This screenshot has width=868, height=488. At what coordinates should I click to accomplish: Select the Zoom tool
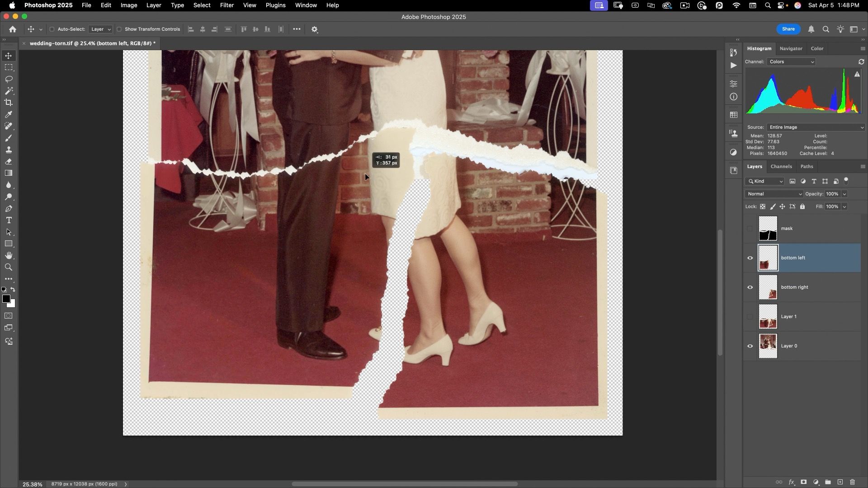(9, 267)
